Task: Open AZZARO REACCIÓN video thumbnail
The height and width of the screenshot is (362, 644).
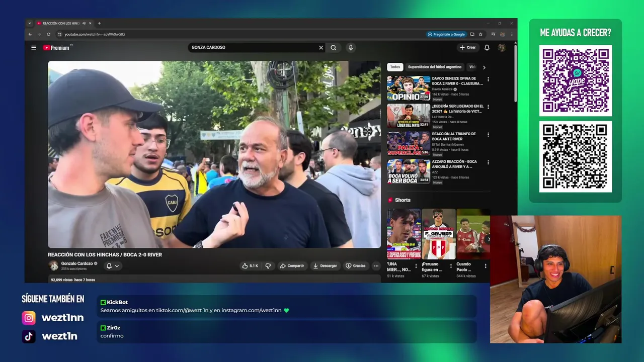Action: [x=409, y=171]
